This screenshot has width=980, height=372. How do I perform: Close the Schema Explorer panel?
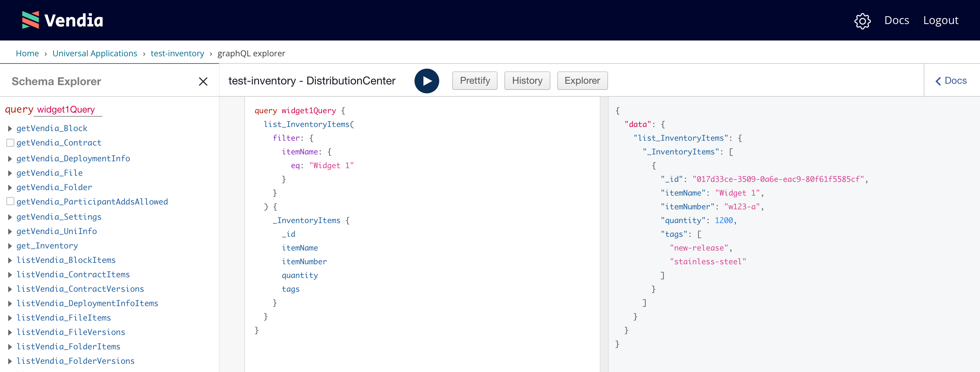[x=203, y=81]
